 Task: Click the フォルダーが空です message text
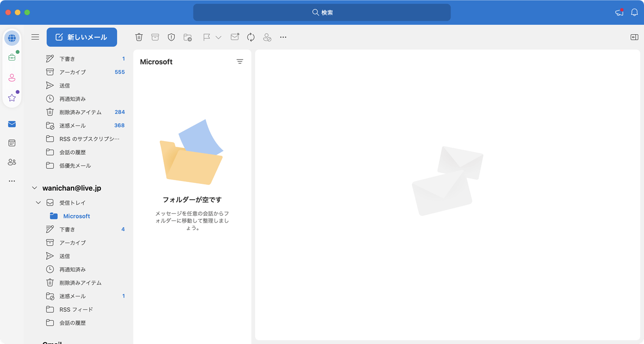coord(192,200)
